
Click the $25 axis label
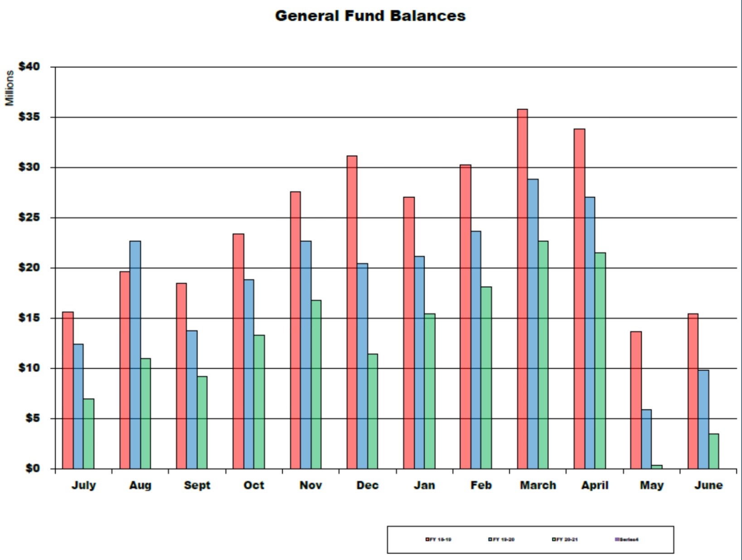[29, 217]
